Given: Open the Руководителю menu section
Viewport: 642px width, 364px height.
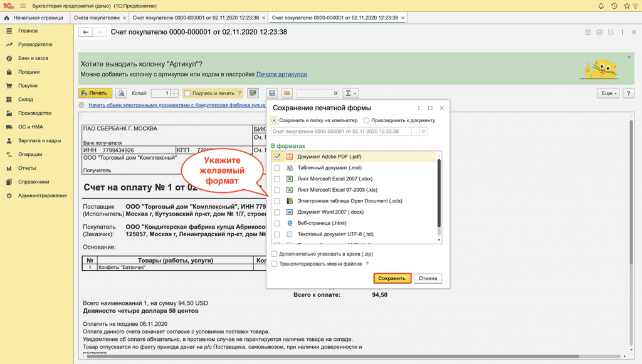Looking at the screenshot, I should 35,44.
